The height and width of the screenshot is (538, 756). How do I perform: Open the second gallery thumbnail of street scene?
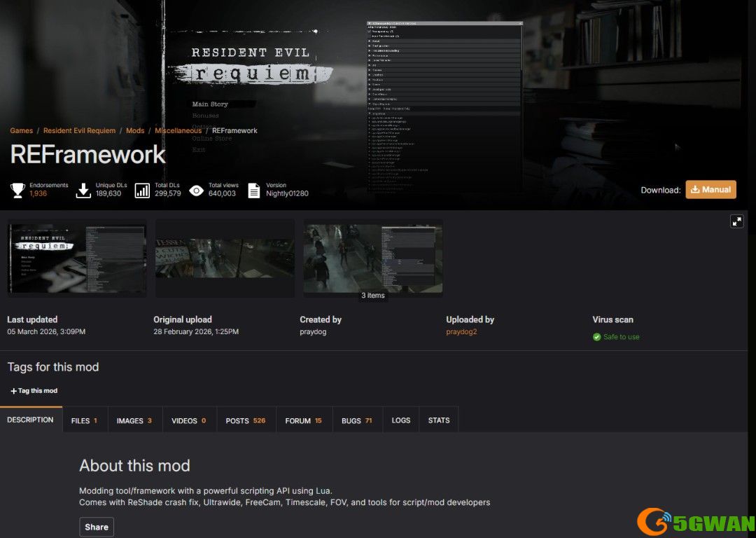(225, 258)
